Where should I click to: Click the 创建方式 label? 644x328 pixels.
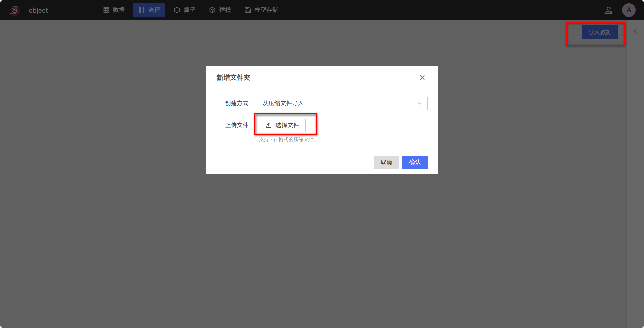[237, 103]
